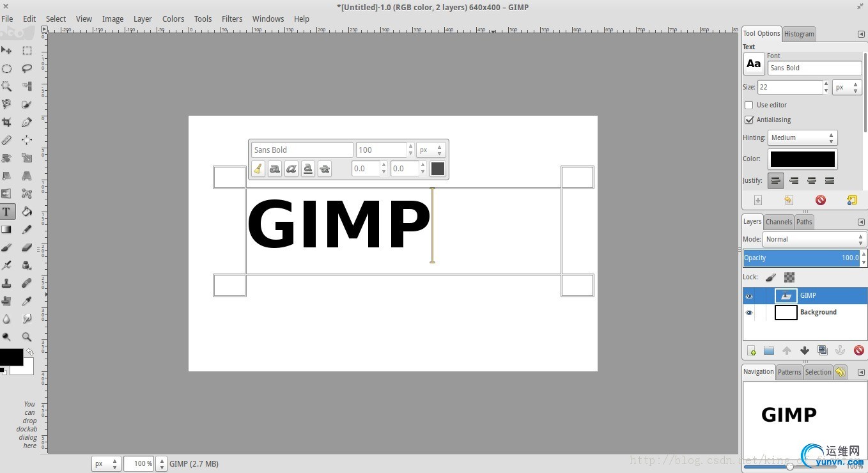The image size is (868, 473).
Task: Hide the Background layer
Action: (749, 313)
